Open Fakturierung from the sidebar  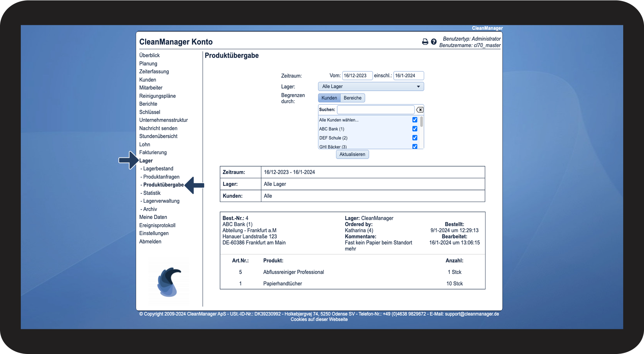pos(153,152)
